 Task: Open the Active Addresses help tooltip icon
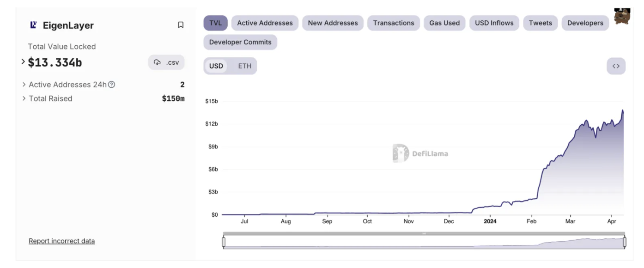(x=111, y=85)
